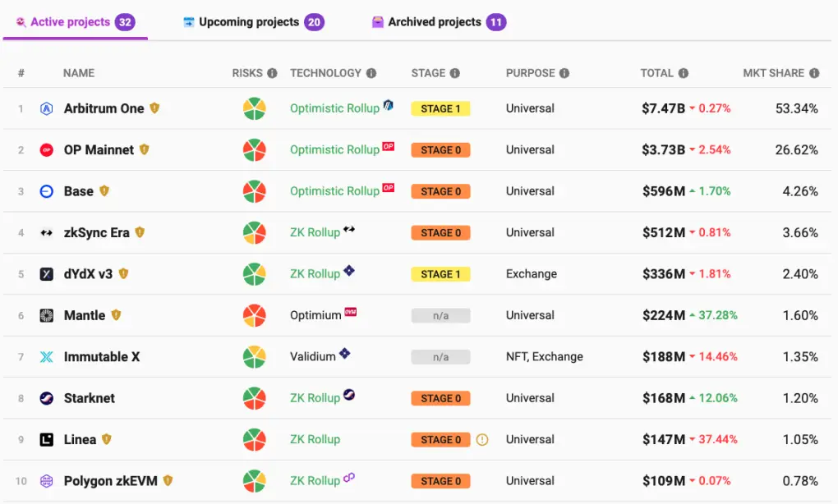Open the Immutable X project link
The width and height of the screenshot is (838, 504).
click(102, 357)
